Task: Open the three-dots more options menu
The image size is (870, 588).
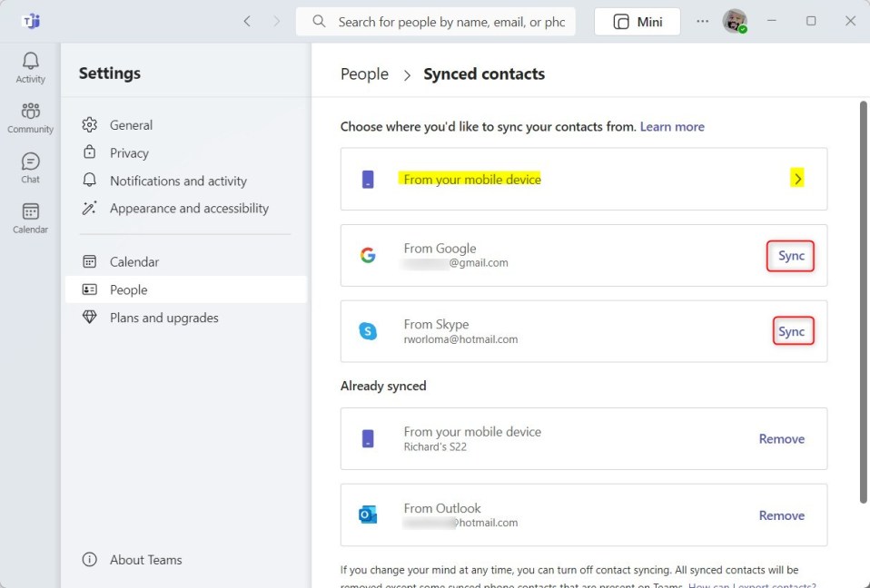Action: tap(702, 21)
